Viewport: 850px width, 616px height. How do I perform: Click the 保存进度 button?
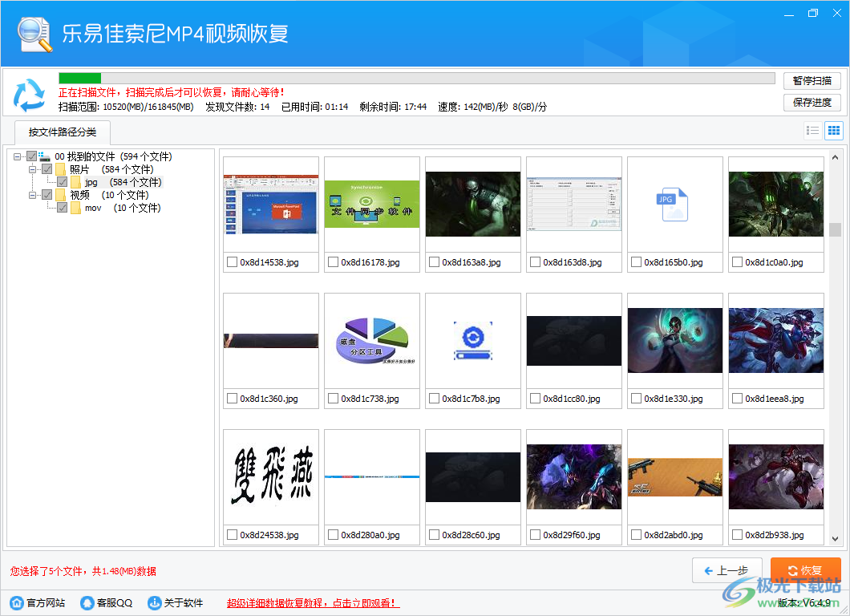tap(812, 103)
